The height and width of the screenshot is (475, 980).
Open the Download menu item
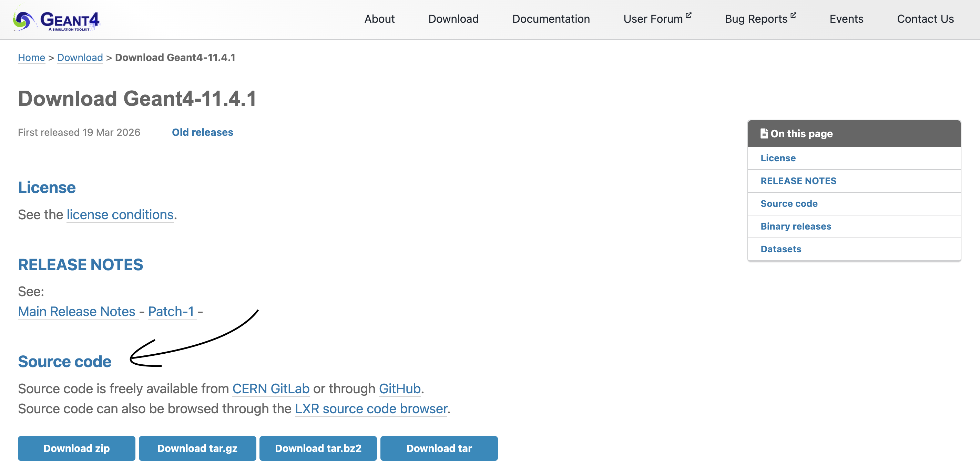coord(453,19)
